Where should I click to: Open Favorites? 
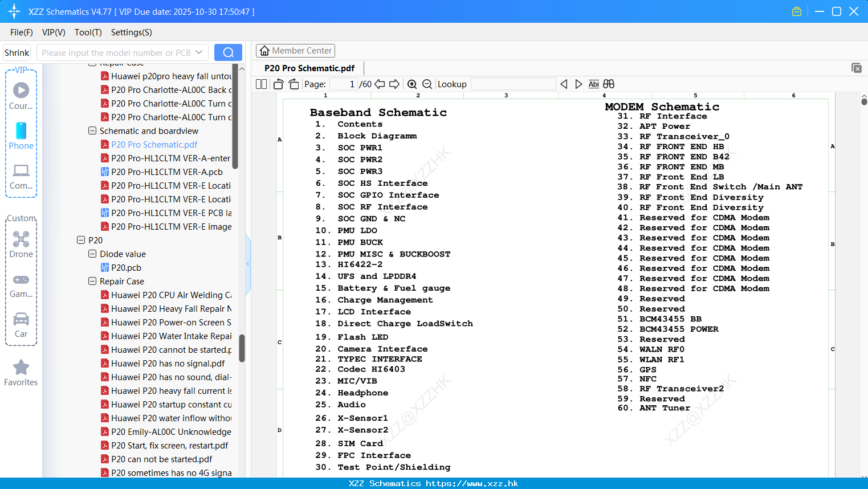point(21,373)
